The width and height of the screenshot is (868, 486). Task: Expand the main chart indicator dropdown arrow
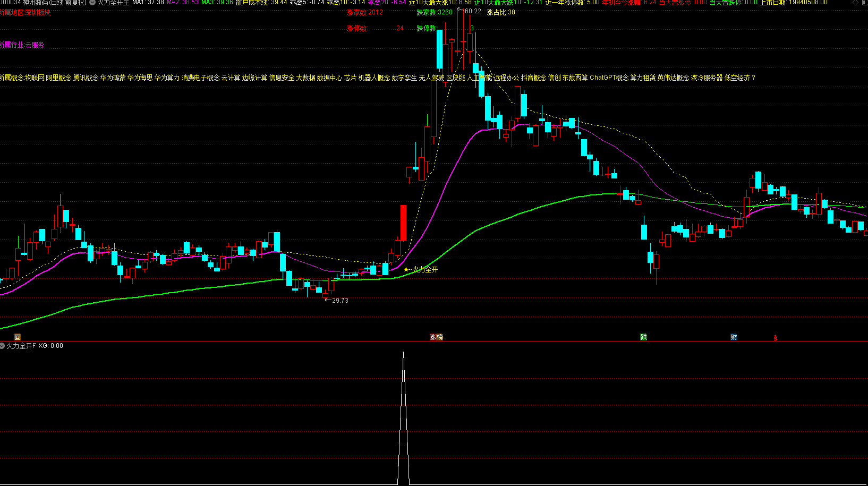coord(92,3)
